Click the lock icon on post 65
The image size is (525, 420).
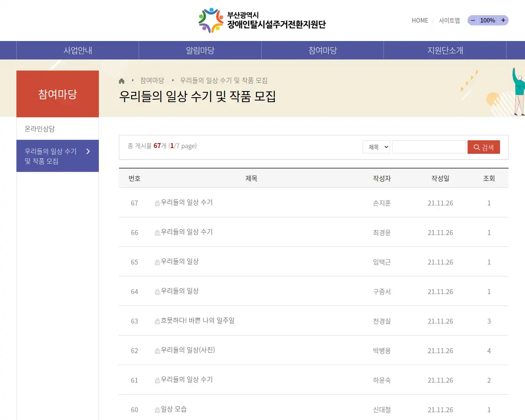coord(157,262)
